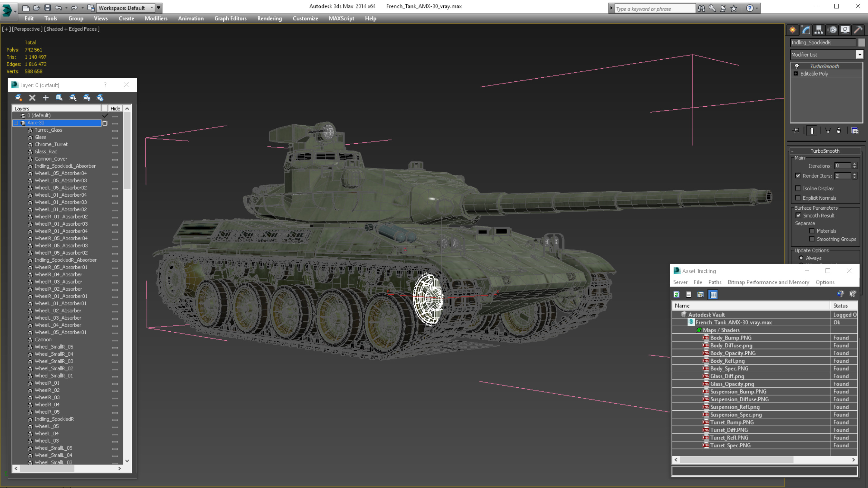Screen dimensions: 868x488
Task: Click the Highlight Selected Objects' Layers icon
Action: click(x=73, y=98)
